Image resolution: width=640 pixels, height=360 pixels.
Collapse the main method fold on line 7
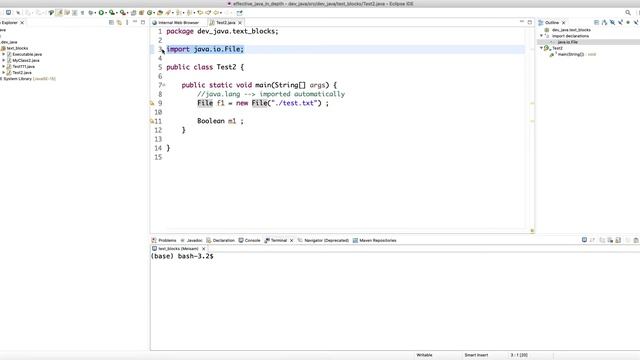pyautogui.click(x=164, y=85)
